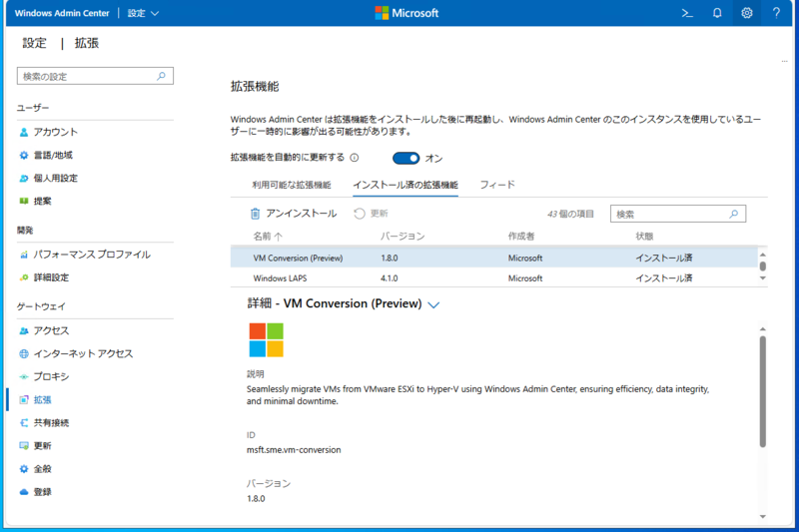This screenshot has height=532, width=799.
Task: Click the info icon beside auto-update label
Action: 355,158
